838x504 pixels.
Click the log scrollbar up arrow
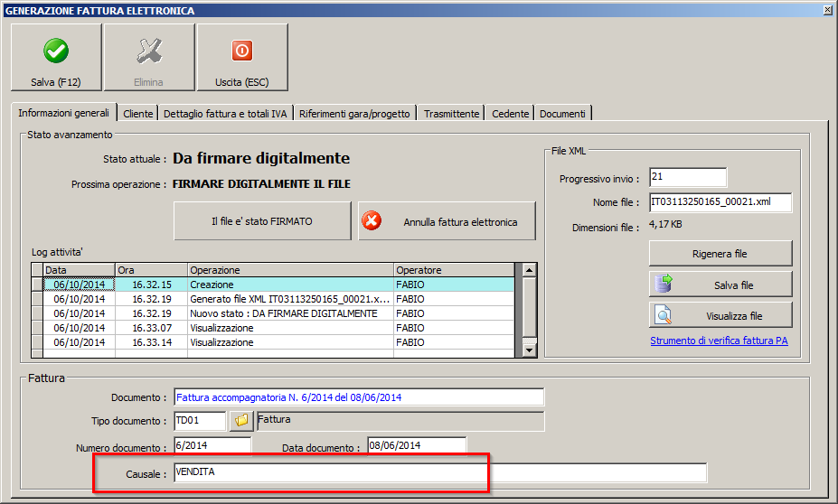pyautogui.click(x=529, y=270)
